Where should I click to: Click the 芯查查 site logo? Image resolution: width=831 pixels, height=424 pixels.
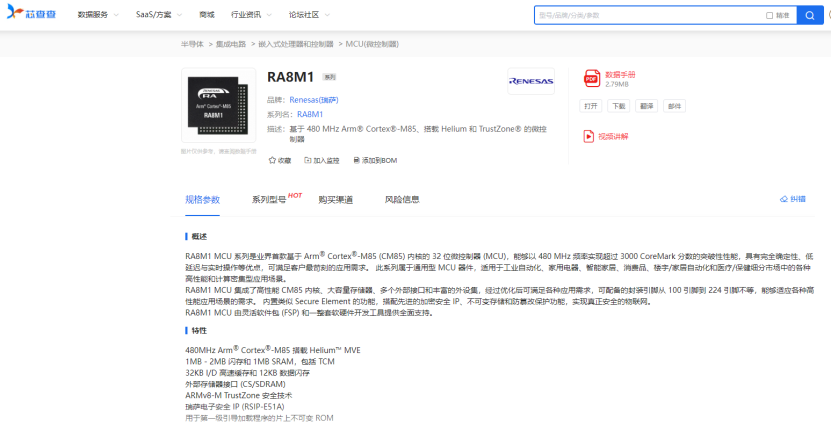(31, 12)
